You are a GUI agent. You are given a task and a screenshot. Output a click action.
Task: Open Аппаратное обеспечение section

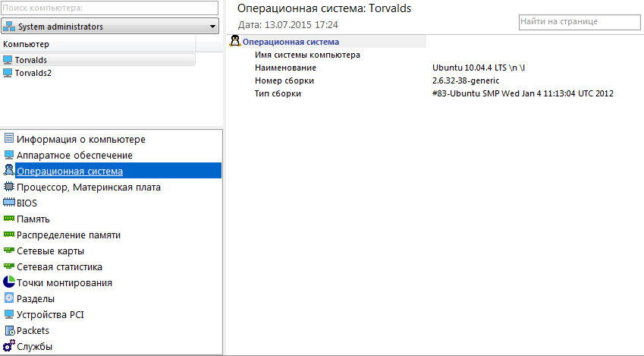click(x=74, y=156)
